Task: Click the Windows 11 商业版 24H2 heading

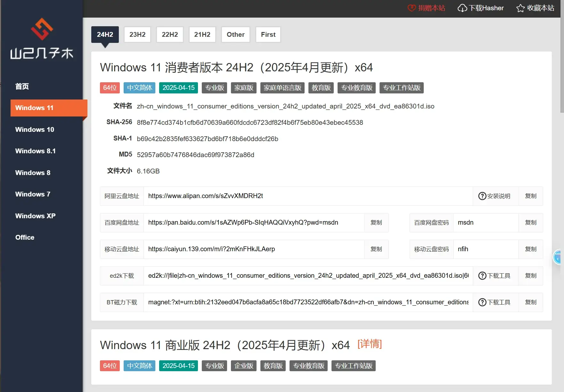Action: click(x=225, y=345)
